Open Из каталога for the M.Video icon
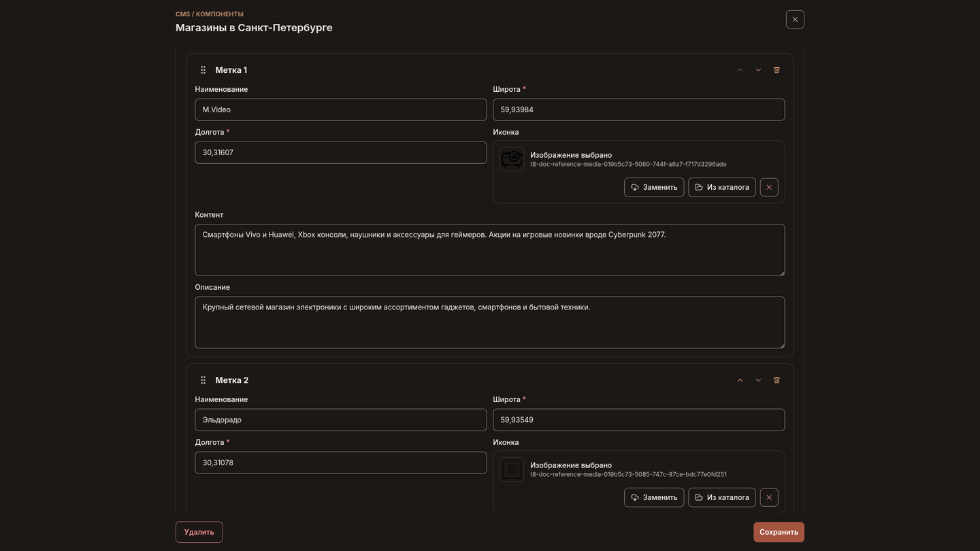980x551 pixels. pos(722,187)
